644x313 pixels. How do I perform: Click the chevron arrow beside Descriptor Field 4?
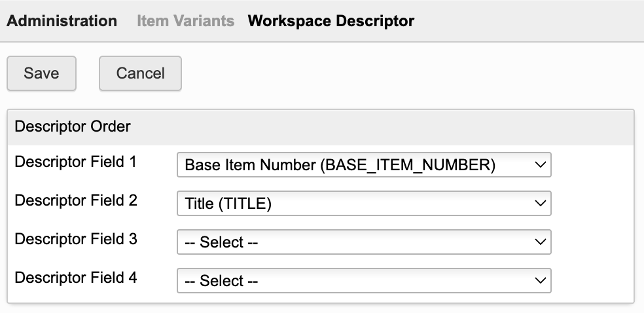540,281
